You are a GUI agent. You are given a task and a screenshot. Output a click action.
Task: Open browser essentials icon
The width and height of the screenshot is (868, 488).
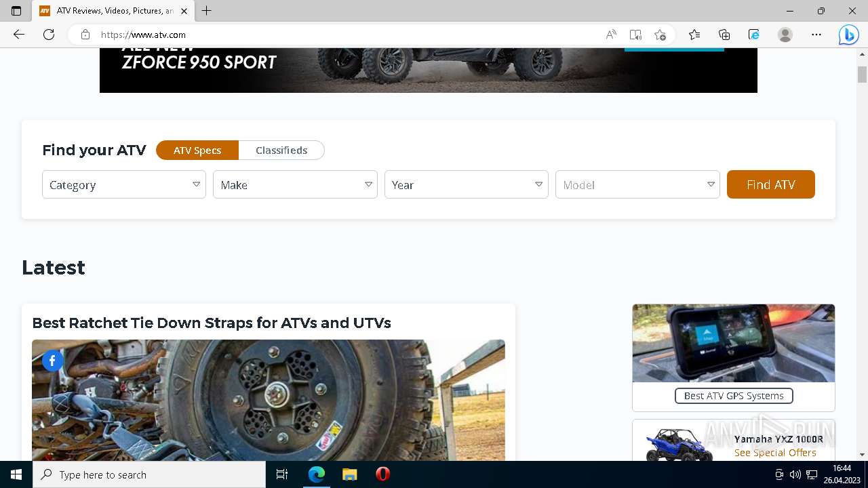[x=754, y=35]
